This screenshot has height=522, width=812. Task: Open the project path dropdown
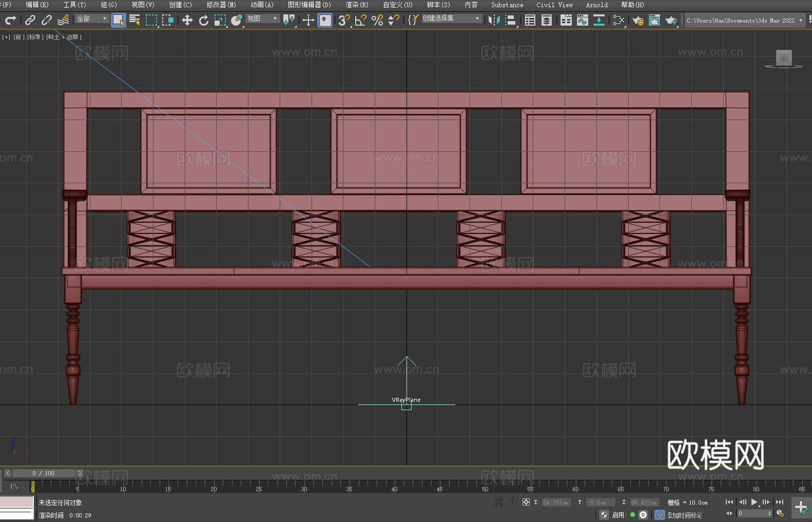click(745, 21)
